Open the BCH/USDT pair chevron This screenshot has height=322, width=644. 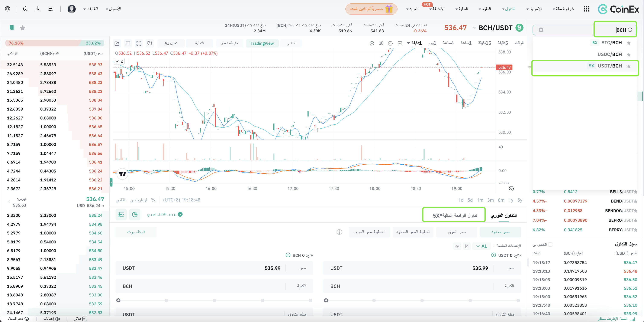[474, 28]
